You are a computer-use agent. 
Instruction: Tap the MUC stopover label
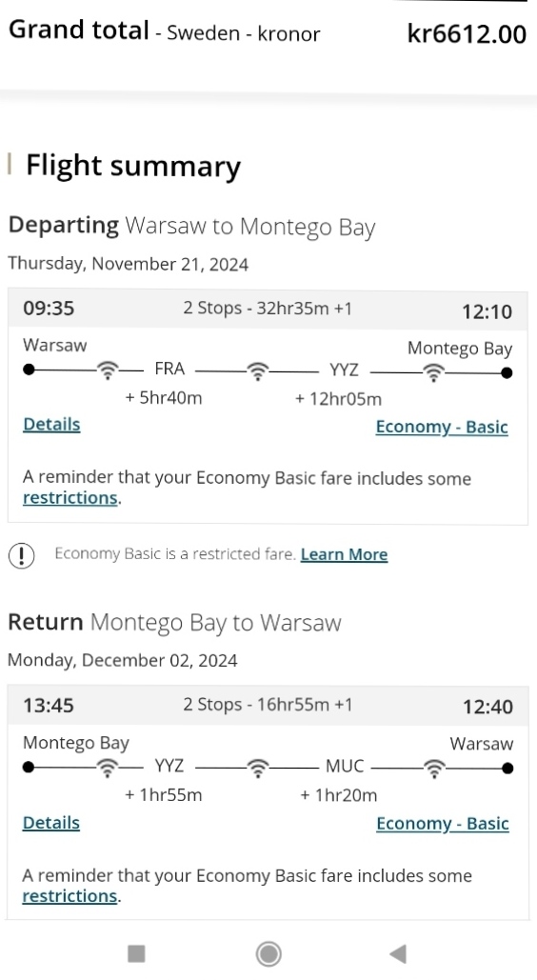[x=345, y=767]
